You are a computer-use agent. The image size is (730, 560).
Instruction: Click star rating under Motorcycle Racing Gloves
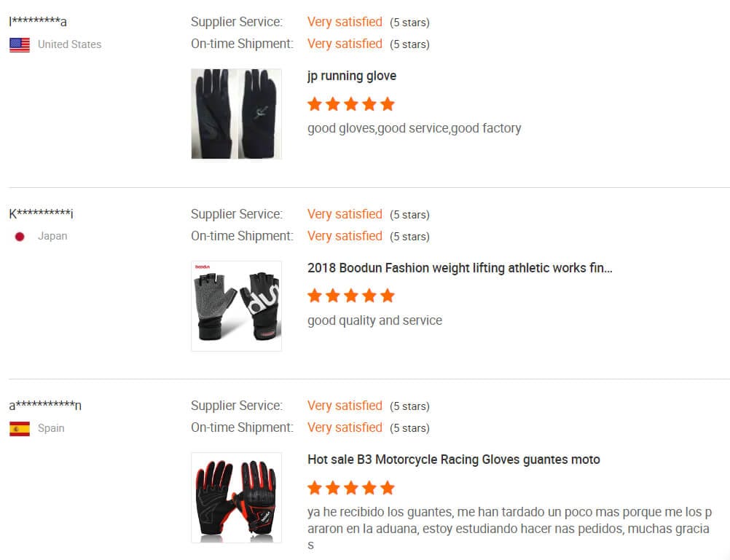pyautogui.click(x=351, y=488)
